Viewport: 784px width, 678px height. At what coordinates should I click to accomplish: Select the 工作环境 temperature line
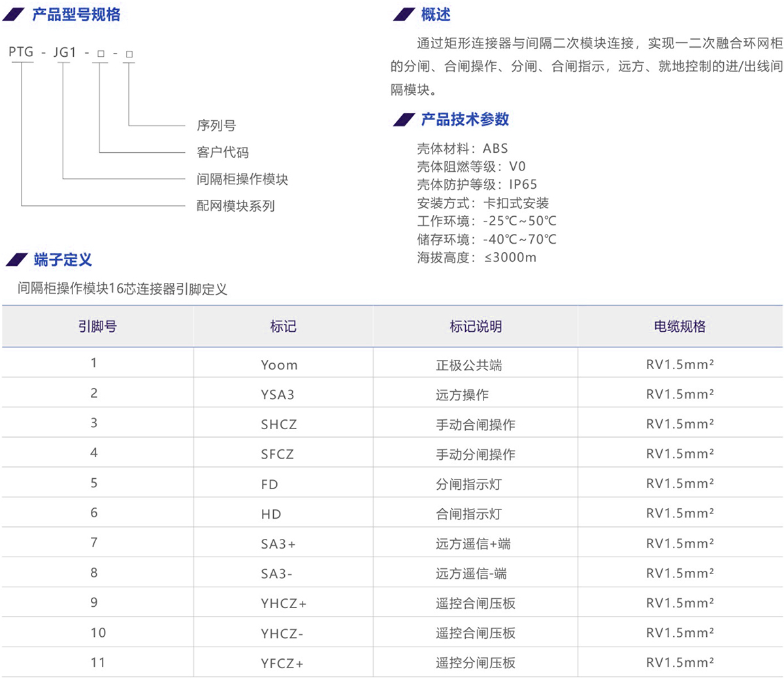[487, 221]
